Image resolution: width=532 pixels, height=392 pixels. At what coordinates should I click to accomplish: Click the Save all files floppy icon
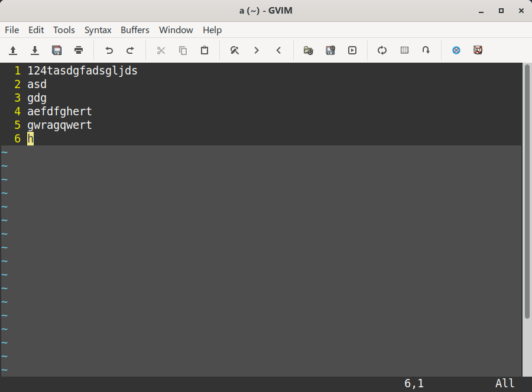coord(57,51)
